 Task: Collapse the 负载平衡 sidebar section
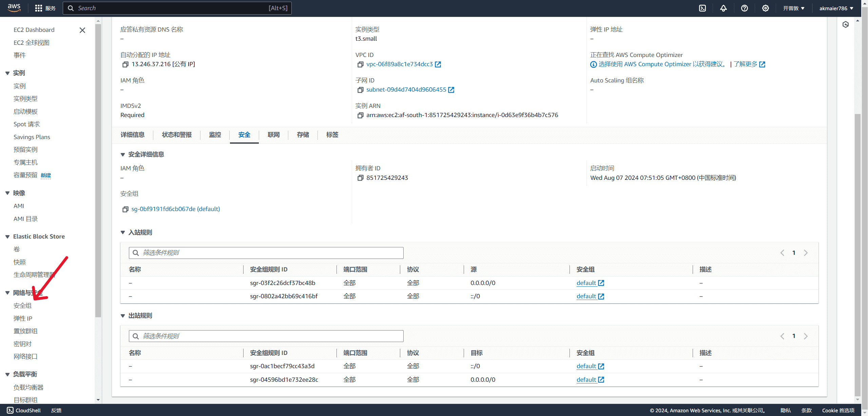click(7, 374)
